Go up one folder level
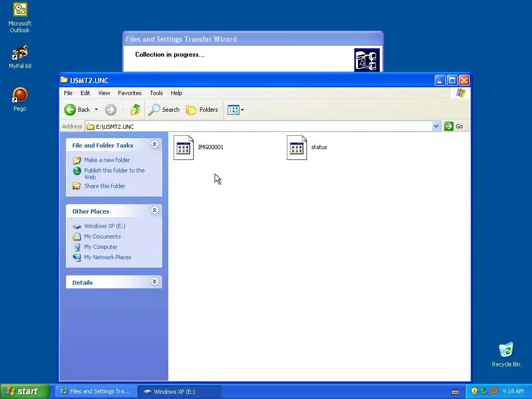 [136, 110]
